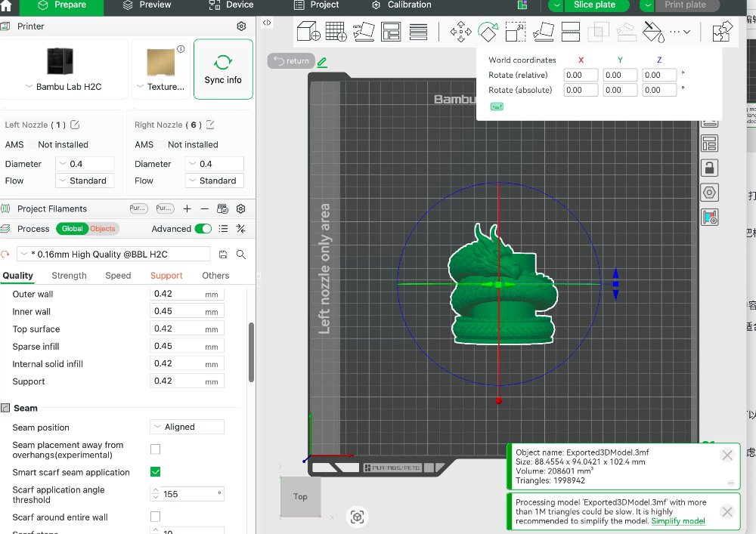
Task: Open printer settings gear icon
Action: pyautogui.click(x=242, y=26)
